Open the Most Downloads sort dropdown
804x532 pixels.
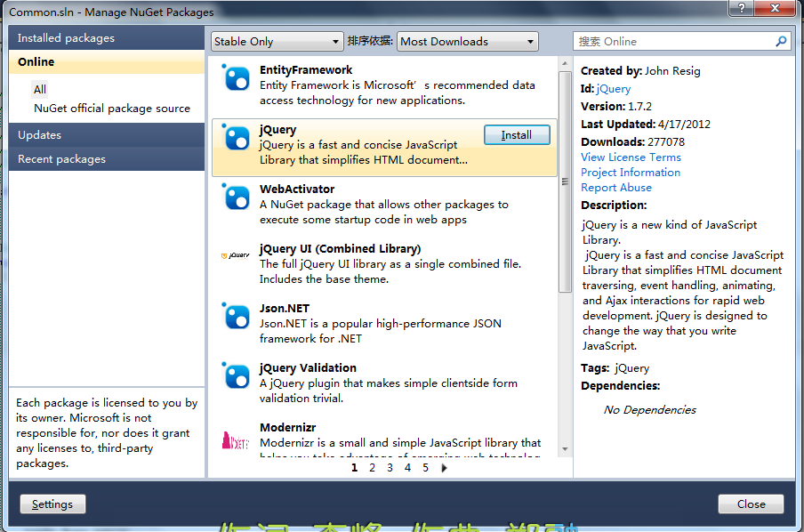point(468,42)
